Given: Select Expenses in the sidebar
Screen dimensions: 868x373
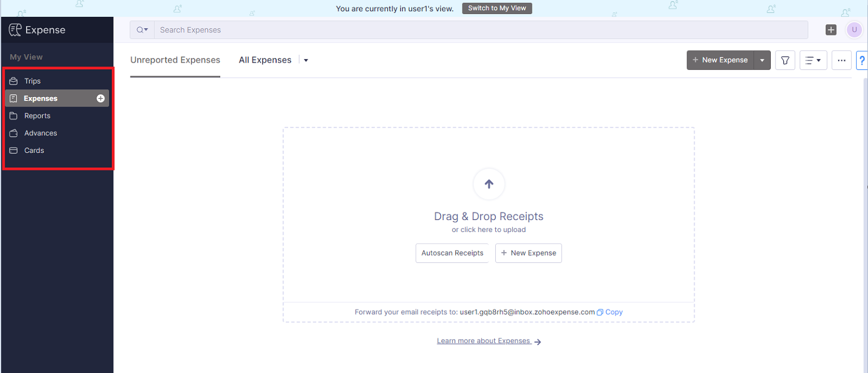Looking at the screenshot, I should (x=57, y=98).
